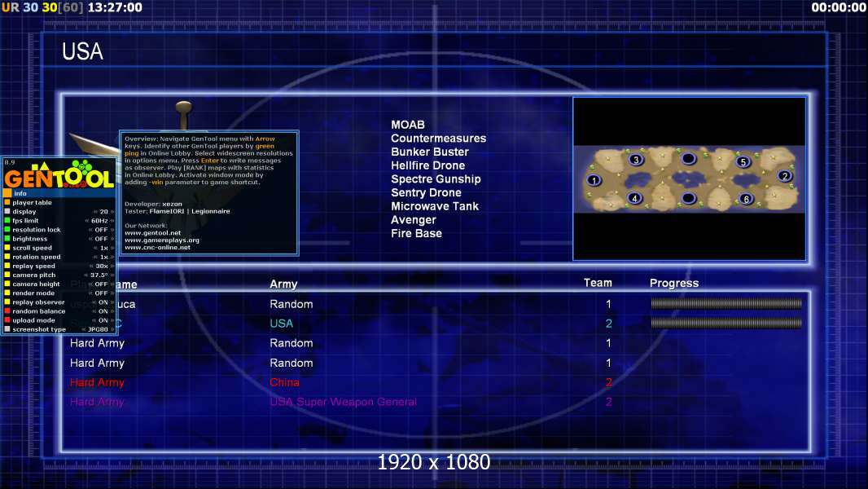Toggle upload mode ON value
The image size is (868, 489).
[103, 320]
